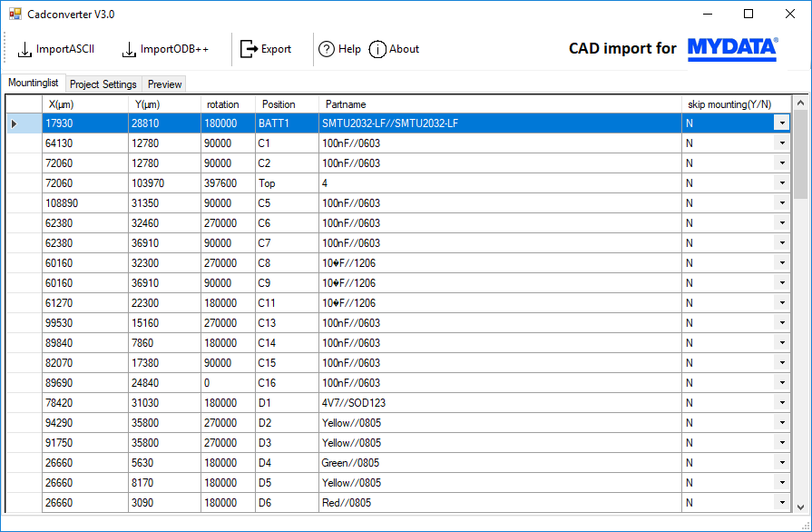Switch to the Preview tab

click(165, 84)
